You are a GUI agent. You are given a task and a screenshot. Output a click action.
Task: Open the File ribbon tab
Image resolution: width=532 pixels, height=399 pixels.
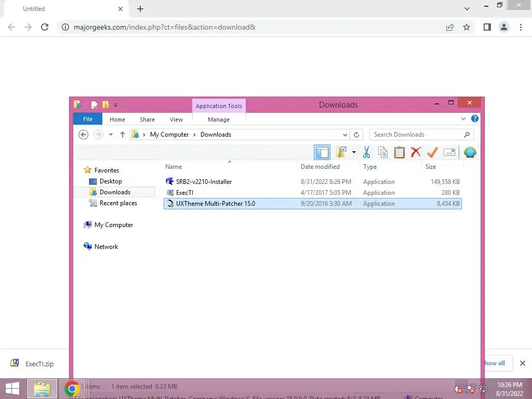pyautogui.click(x=88, y=119)
